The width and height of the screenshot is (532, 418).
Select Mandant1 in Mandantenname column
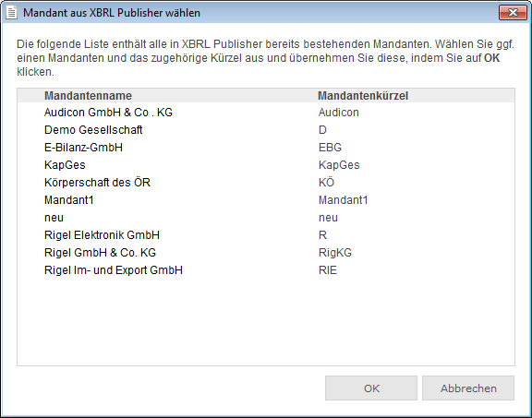coord(69,200)
